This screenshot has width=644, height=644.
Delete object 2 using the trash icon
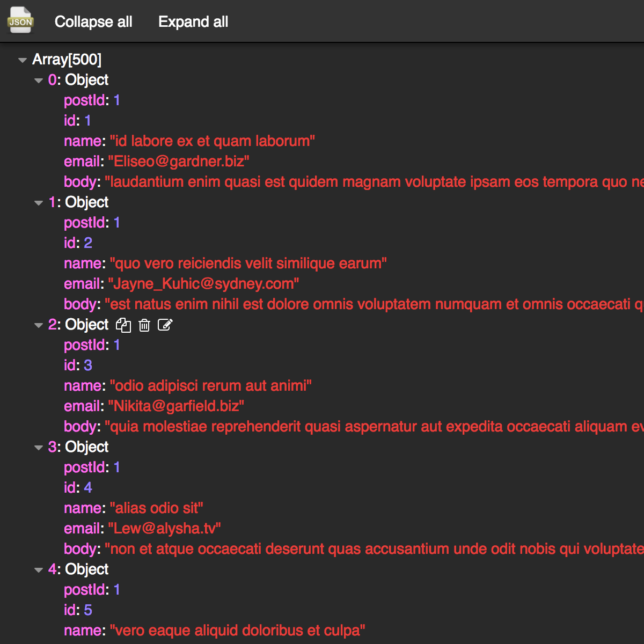point(144,325)
